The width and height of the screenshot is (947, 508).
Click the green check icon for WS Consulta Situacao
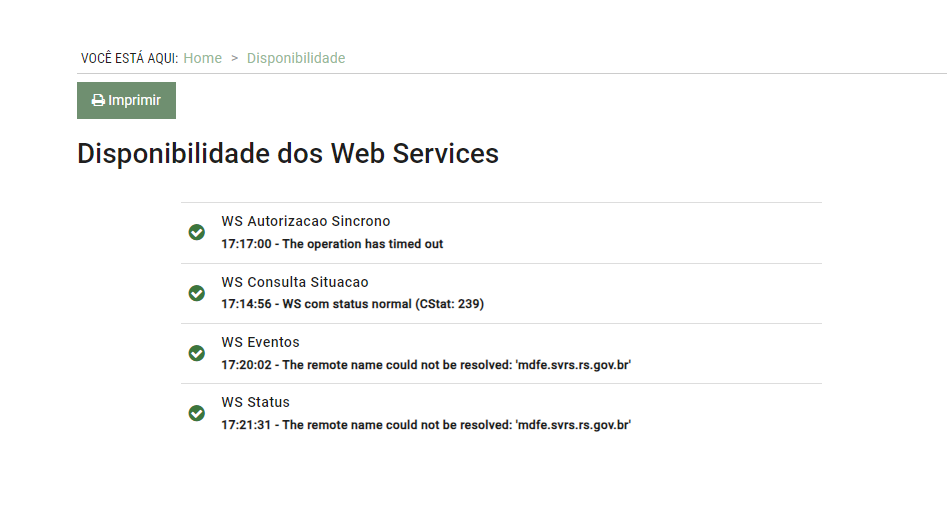(196, 293)
